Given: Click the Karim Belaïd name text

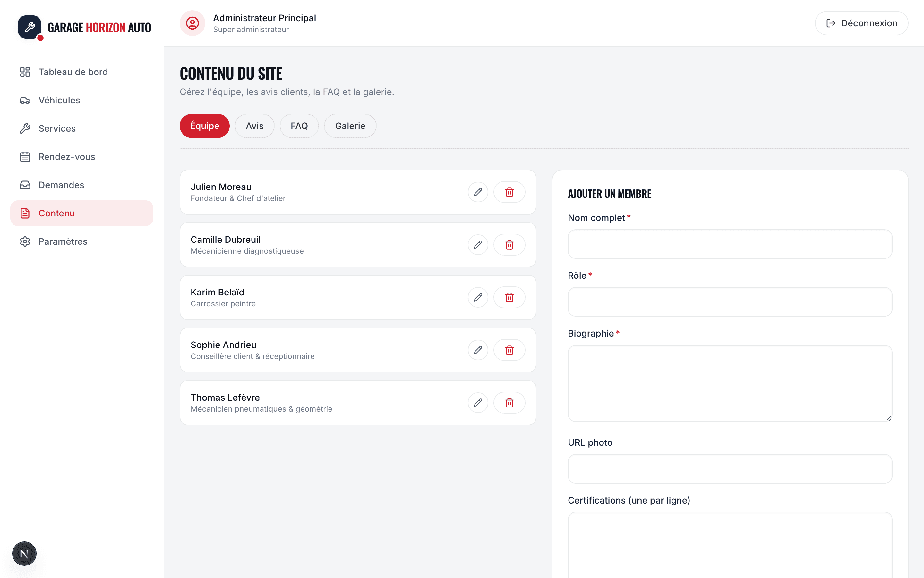Looking at the screenshot, I should point(218,293).
